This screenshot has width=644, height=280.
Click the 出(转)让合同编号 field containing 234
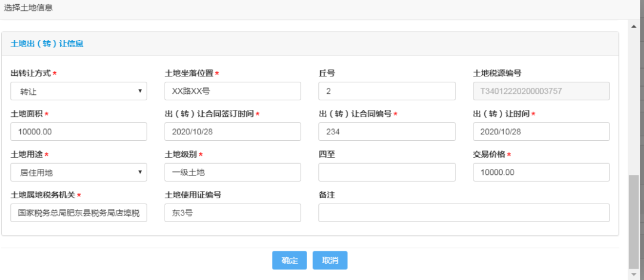click(x=387, y=131)
